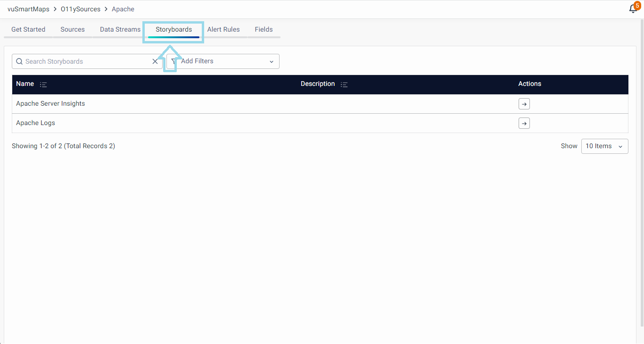This screenshot has height=344, width=644.
Task: Select the Apache Logs row name
Action: coord(35,123)
